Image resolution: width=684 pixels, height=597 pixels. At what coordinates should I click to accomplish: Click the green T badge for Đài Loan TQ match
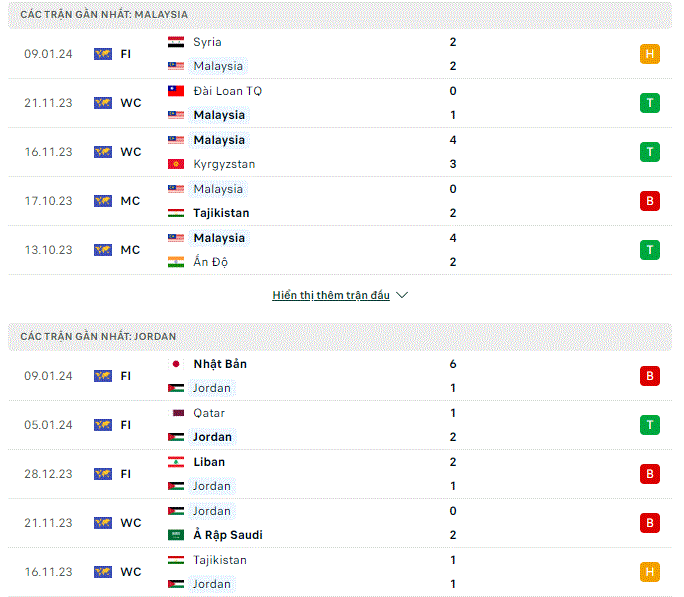[650, 103]
